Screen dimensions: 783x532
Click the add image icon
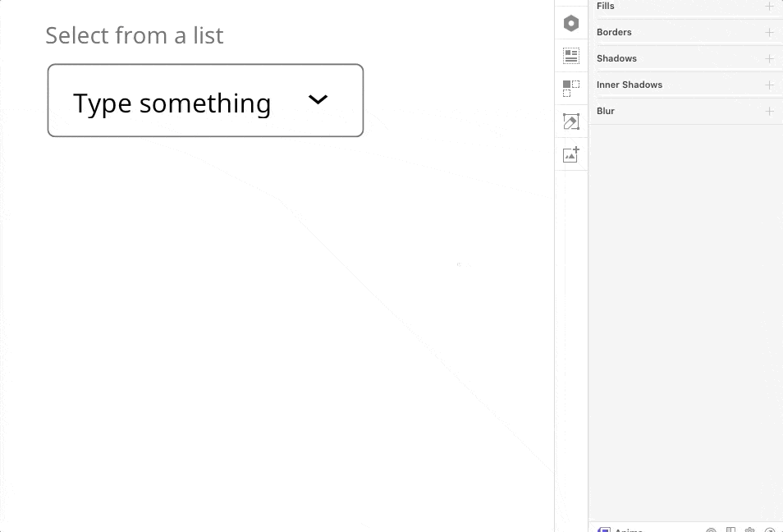571,154
